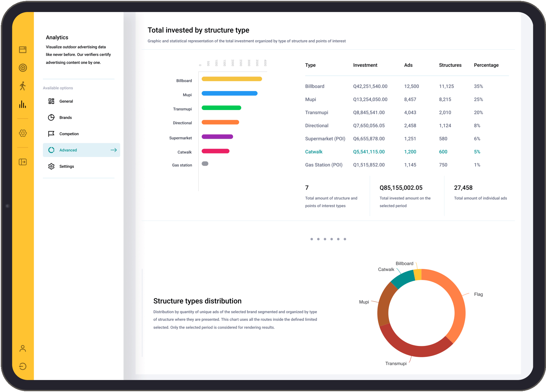Click the panel export arrow sidebar icon
Viewport: 546px width, 392px height.
pyautogui.click(x=23, y=162)
